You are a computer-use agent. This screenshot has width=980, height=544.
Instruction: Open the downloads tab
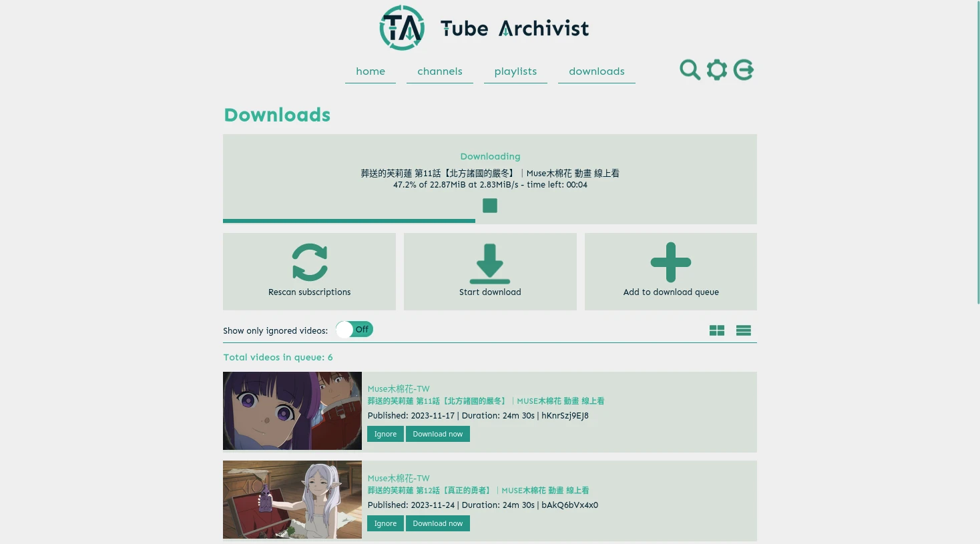tap(597, 71)
